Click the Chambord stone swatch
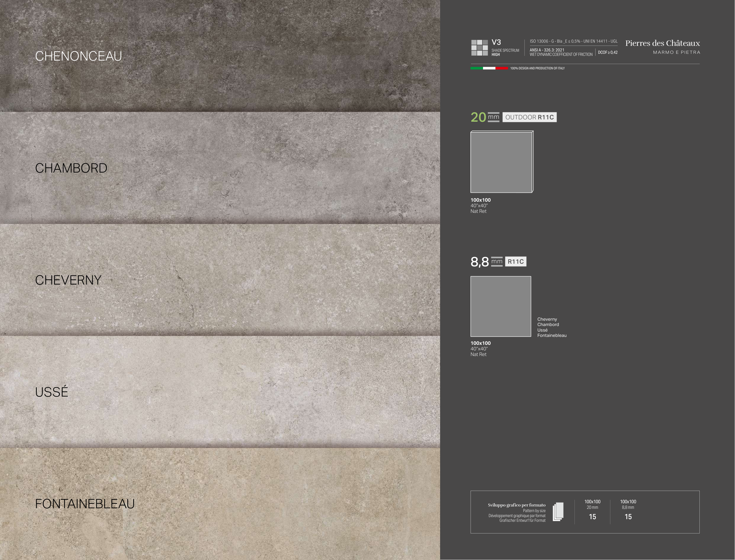735x560 pixels. (x=220, y=168)
